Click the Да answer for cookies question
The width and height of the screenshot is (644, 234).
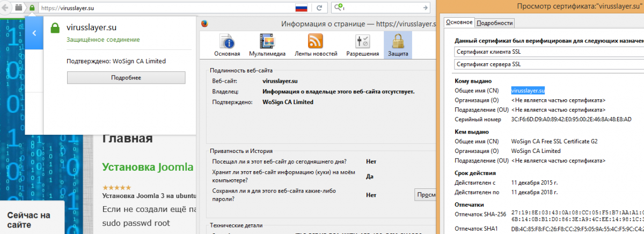370,176
